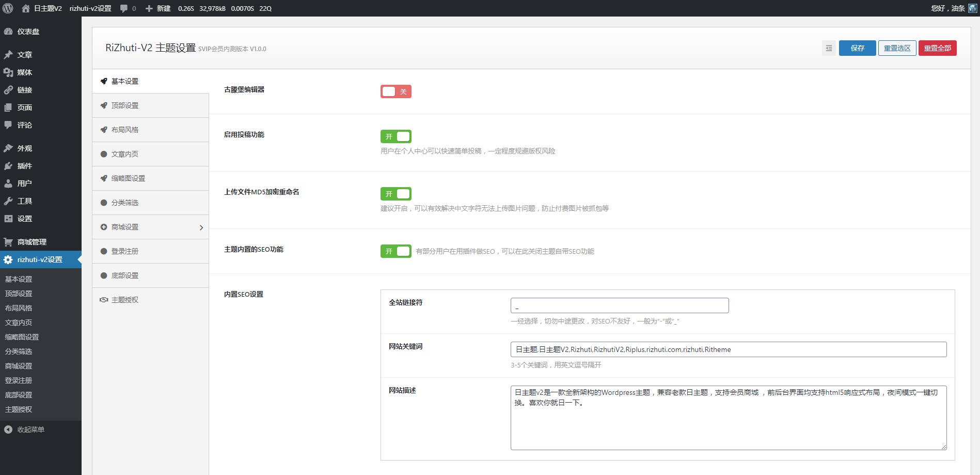Screen dimensions: 980x475
Task: Disable 上传文件MD5加密重命名 switch
Action: pos(396,194)
